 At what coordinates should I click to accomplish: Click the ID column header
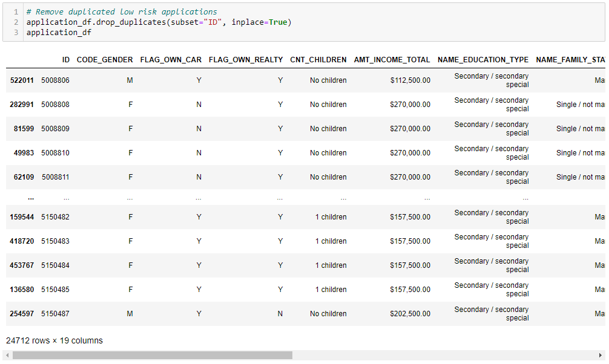(65, 59)
